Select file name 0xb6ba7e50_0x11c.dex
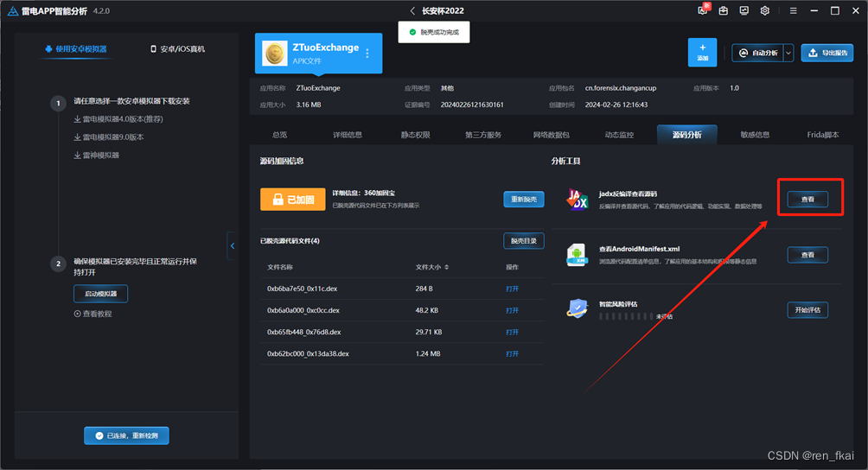 click(x=303, y=289)
